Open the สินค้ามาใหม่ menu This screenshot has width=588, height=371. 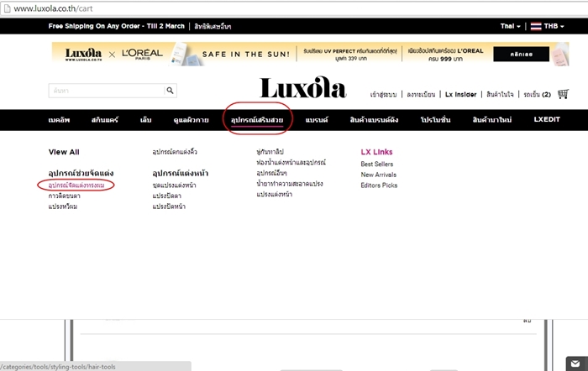tap(492, 120)
